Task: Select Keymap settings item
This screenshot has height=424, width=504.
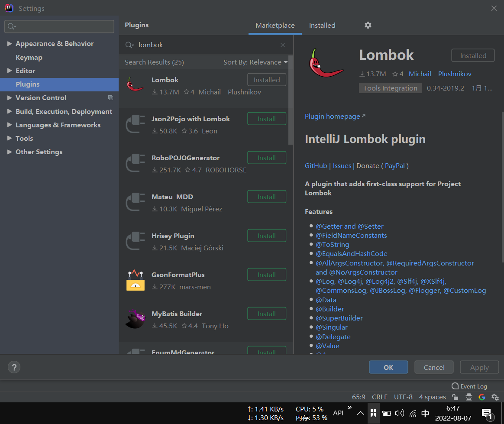Action: point(29,58)
